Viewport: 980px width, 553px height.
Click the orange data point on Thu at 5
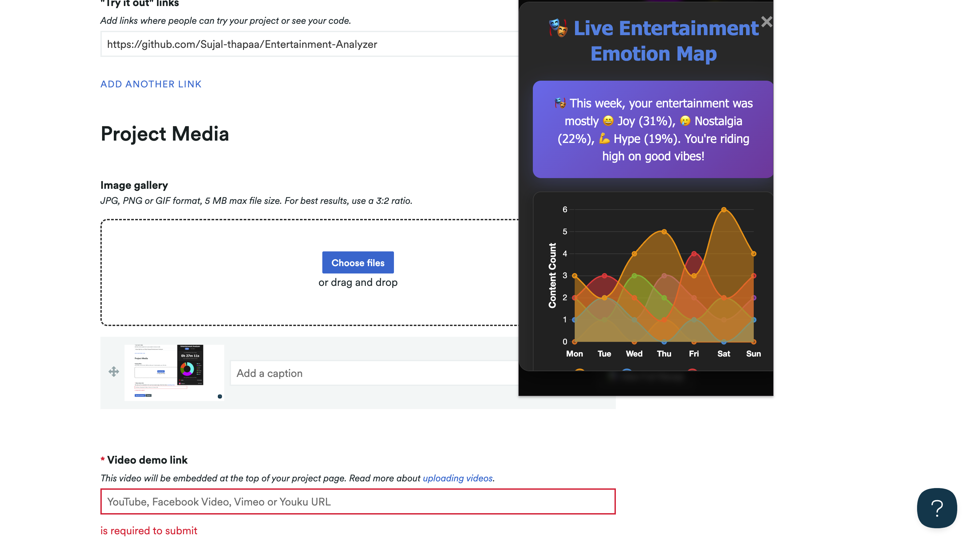(664, 232)
